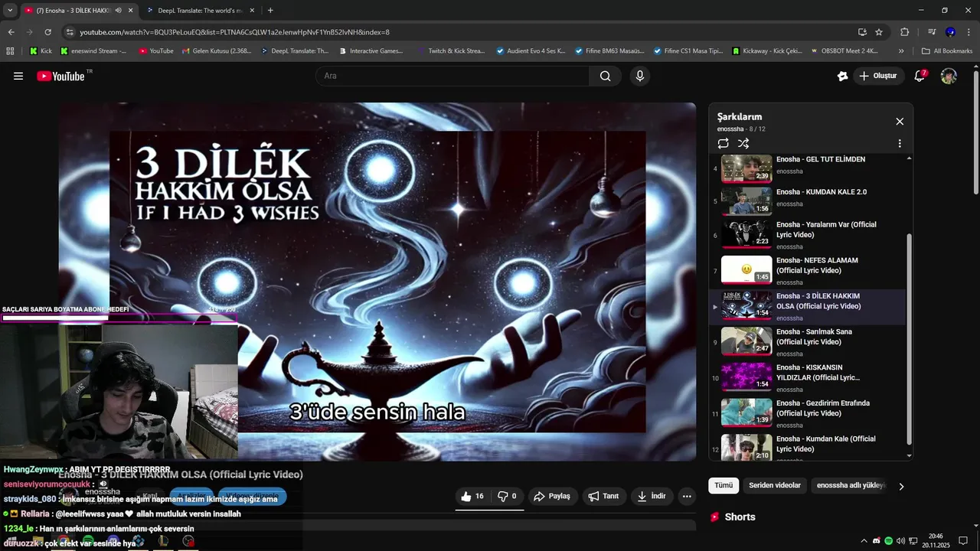This screenshot has height=551, width=980.
Task: Select the Tümü filter chip
Action: (724, 485)
